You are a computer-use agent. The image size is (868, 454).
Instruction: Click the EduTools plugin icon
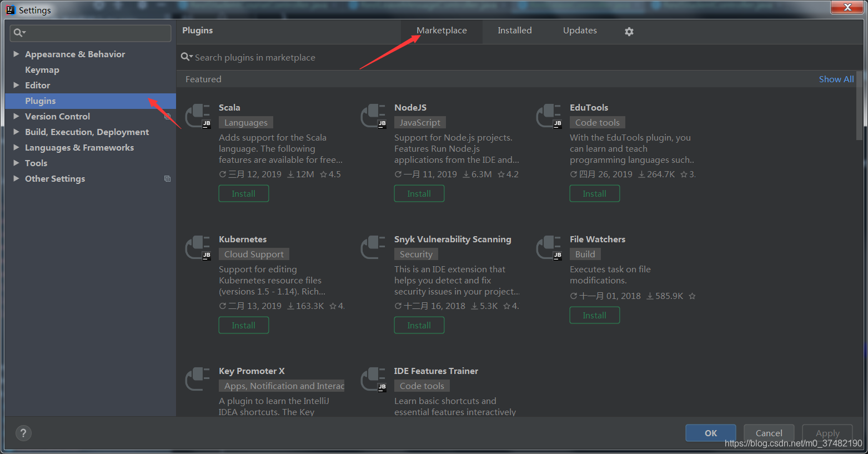549,116
